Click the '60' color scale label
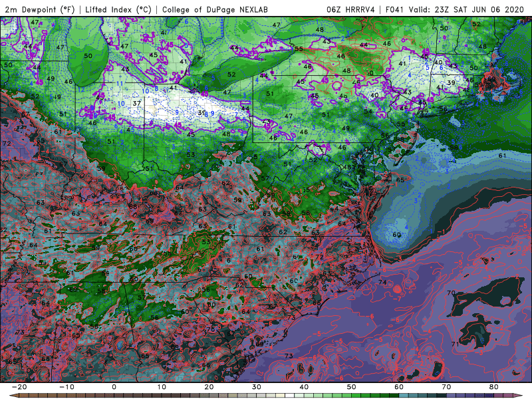The image size is (532, 399). (399, 387)
